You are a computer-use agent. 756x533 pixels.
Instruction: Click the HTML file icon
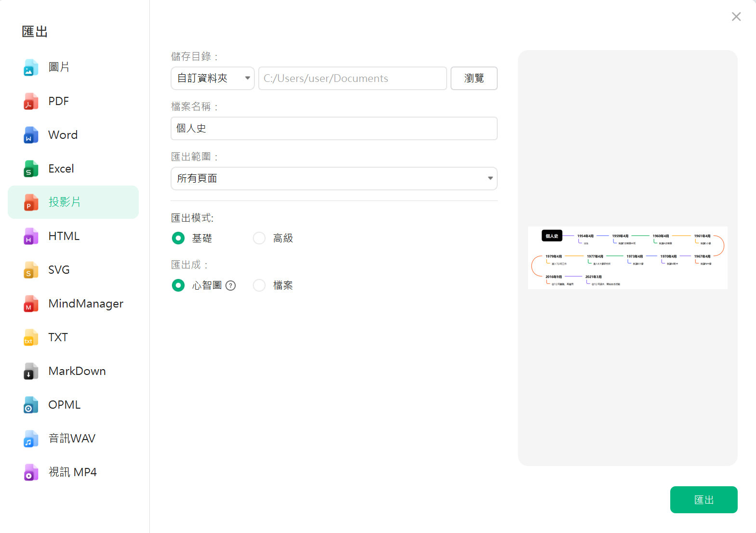point(31,236)
